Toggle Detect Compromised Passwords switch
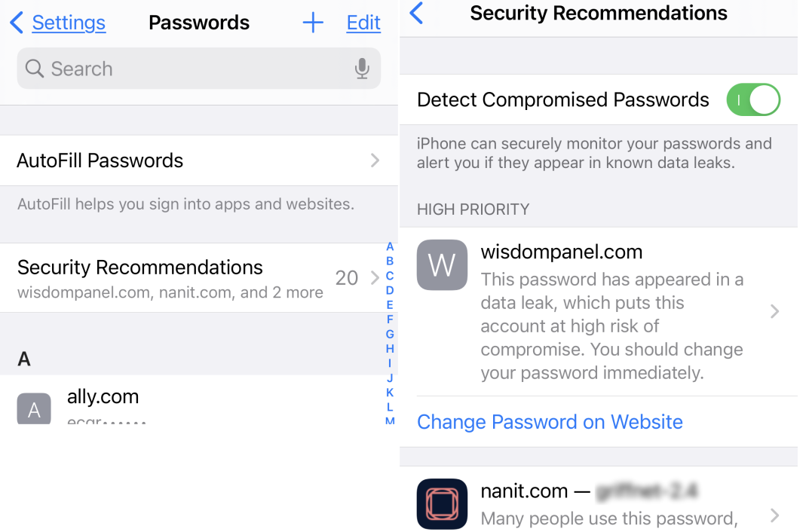This screenshot has width=809, height=532. point(753,99)
